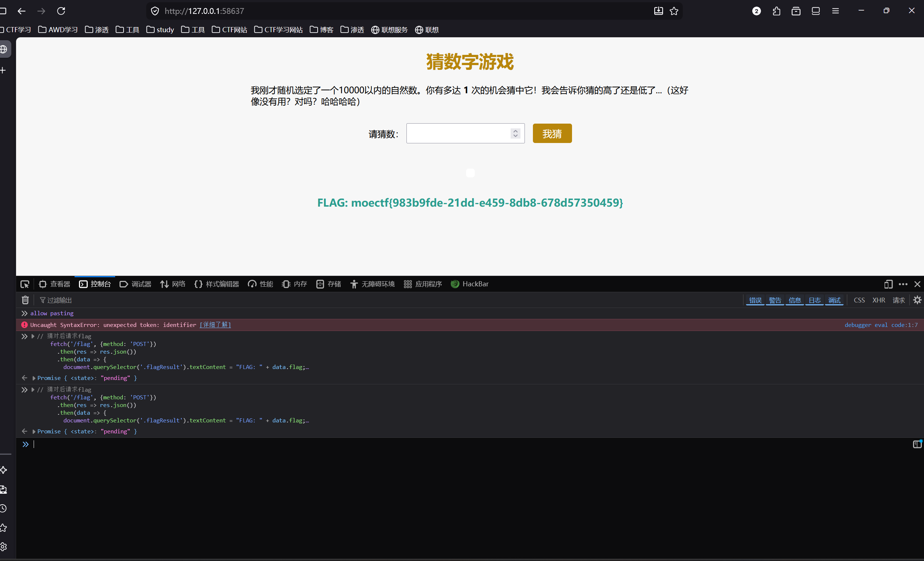Open the study bookmark folder
The height and width of the screenshot is (561, 924).
click(x=160, y=30)
